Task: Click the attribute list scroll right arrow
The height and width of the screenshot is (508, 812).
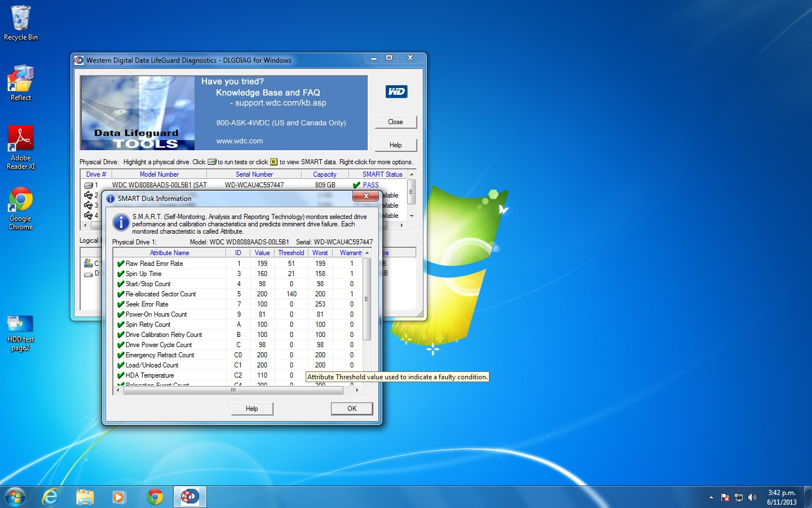Action: [357, 390]
